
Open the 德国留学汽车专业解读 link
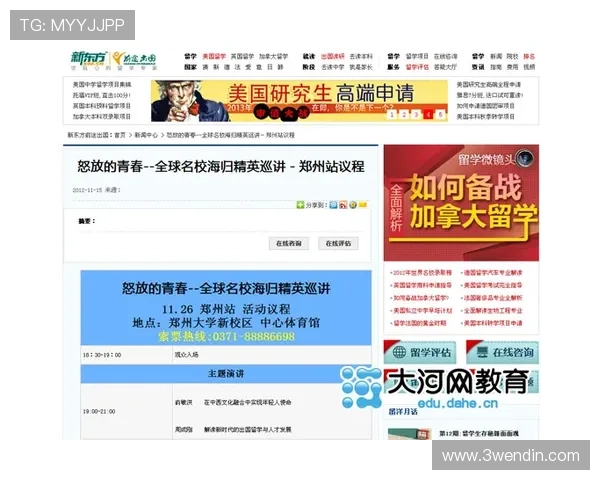(491, 273)
